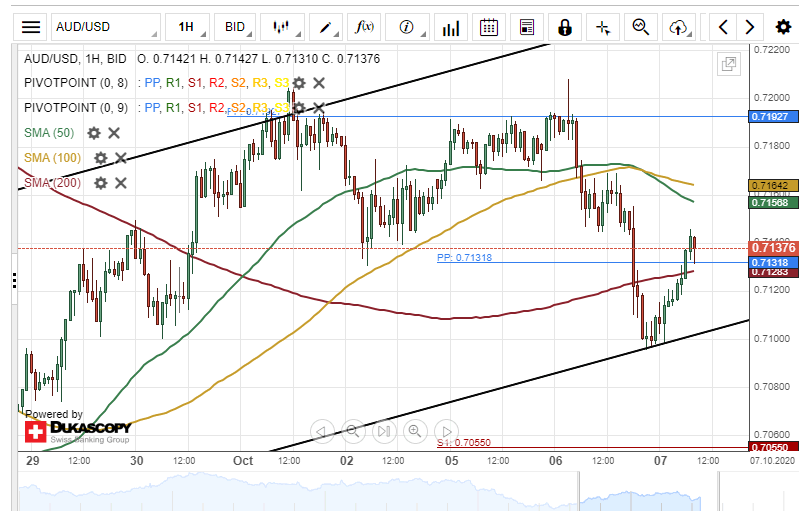Image resolution: width=809 pixels, height=523 pixels.
Task: Open the hamburger main menu
Action: click(x=32, y=27)
